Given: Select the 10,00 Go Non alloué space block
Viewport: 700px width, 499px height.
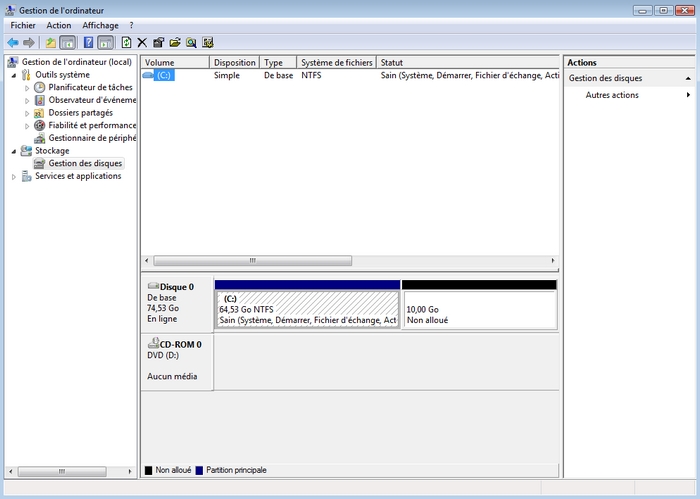Looking at the screenshot, I should pyautogui.click(x=479, y=309).
